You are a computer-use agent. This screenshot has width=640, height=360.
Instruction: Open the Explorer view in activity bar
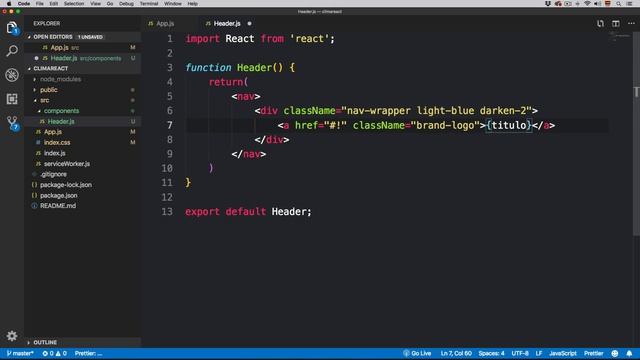tap(12, 28)
